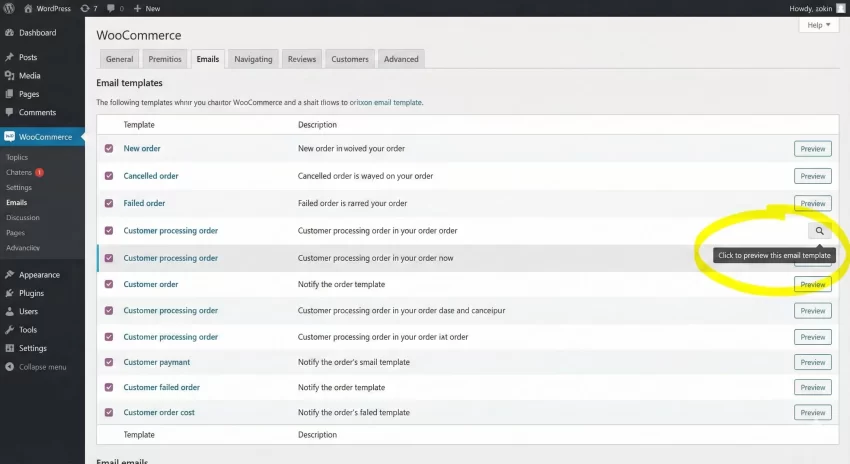Switch to the Premitios tab
850x464 pixels.
tap(165, 59)
